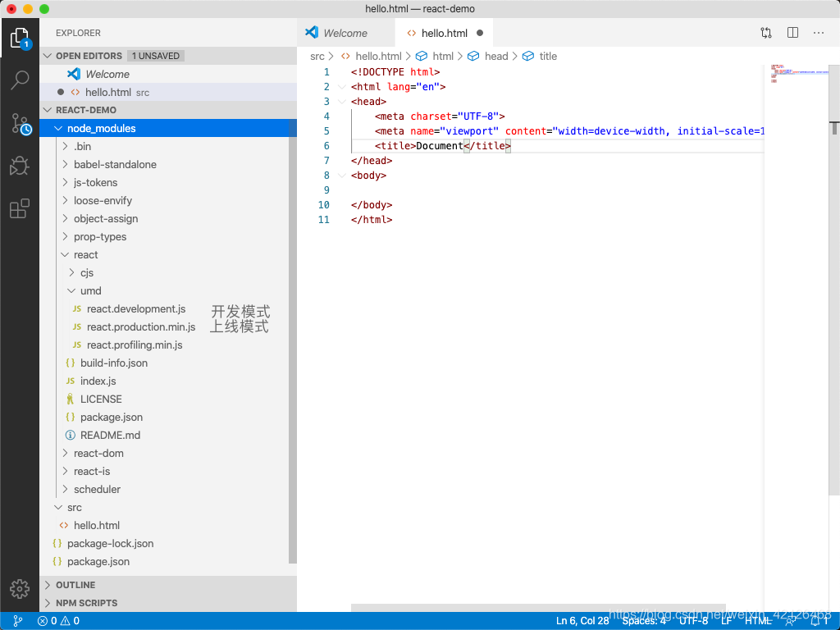Collapse the node_modules folder
This screenshot has height=630, width=840.
(x=58, y=129)
